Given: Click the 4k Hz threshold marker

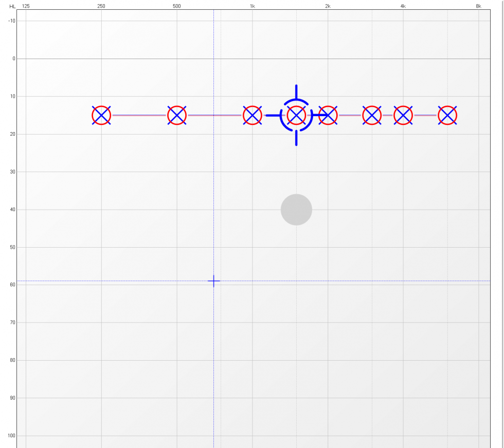Looking at the screenshot, I should 403,115.
